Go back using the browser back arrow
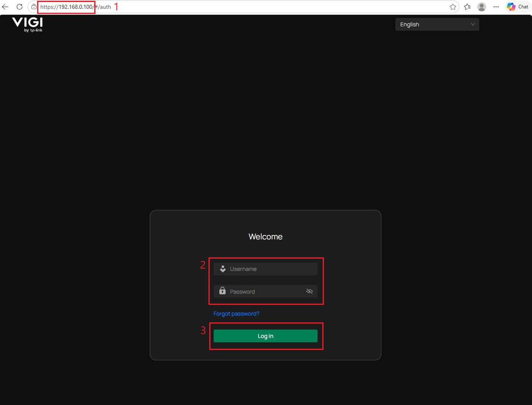 (x=5, y=7)
